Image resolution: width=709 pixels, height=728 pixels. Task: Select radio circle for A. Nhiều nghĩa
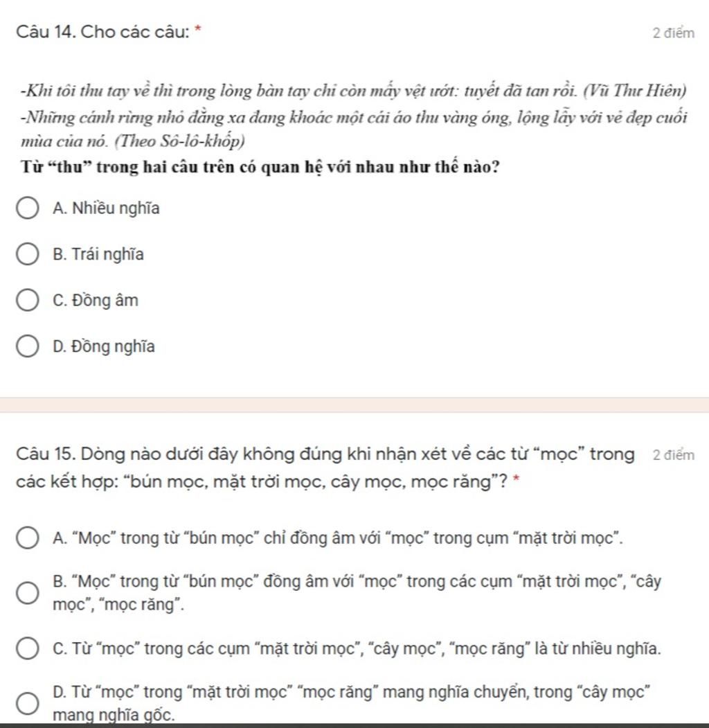[28, 208]
